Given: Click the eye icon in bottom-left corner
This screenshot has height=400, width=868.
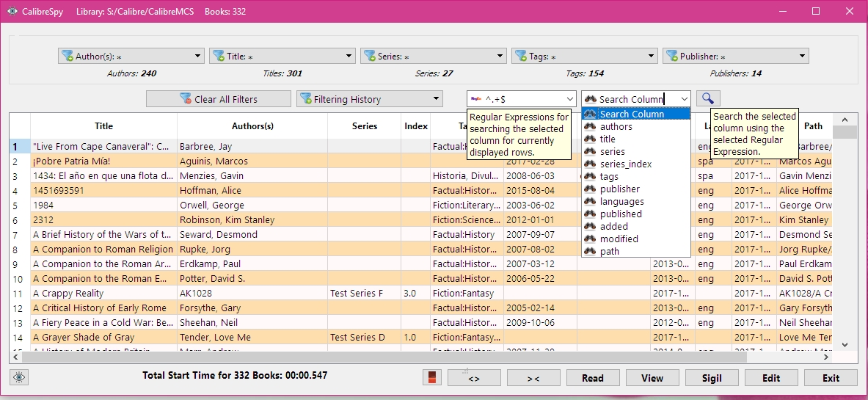Looking at the screenshot, I should tap(19, 377).
